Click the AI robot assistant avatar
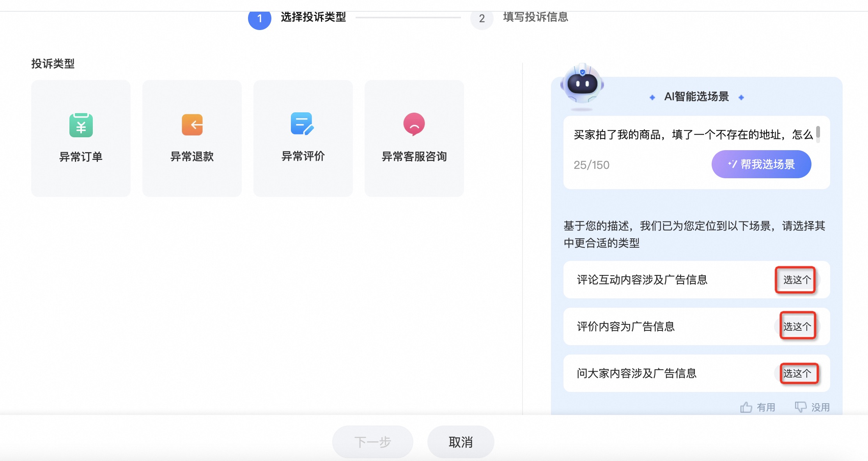 pos(582,83)
